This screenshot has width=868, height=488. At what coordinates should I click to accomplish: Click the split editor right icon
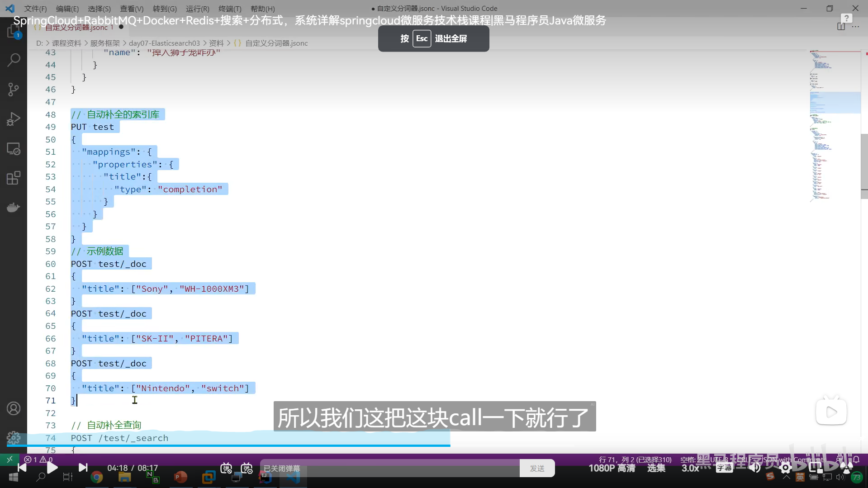[x=841, y=27]
